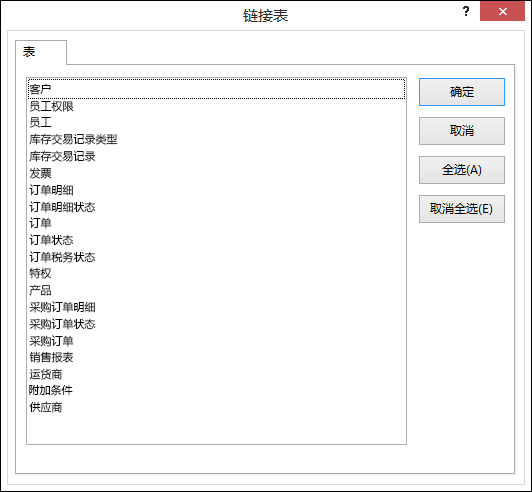Viewport: 532px width, 492px height.
Task: Select 供应商 in the table list
Action: [216, 407]
